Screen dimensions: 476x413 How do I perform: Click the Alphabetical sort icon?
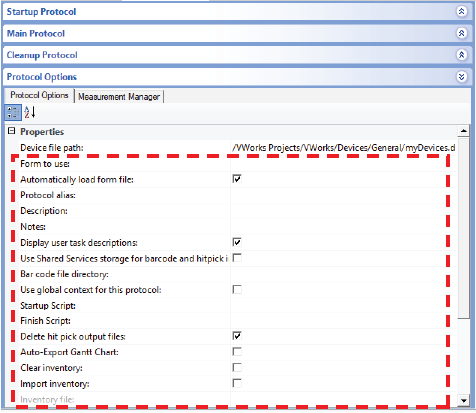click(30, 112)
